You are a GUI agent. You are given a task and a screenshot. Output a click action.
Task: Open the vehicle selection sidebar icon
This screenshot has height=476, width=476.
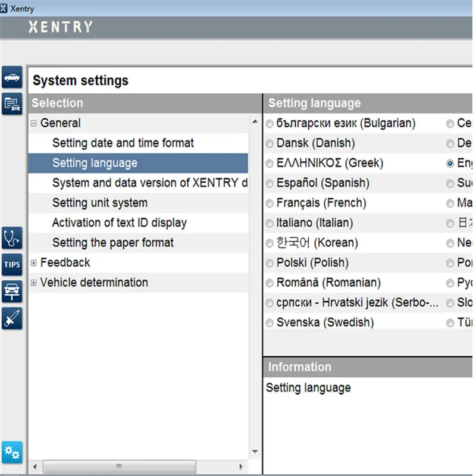[x=12, y=77]
